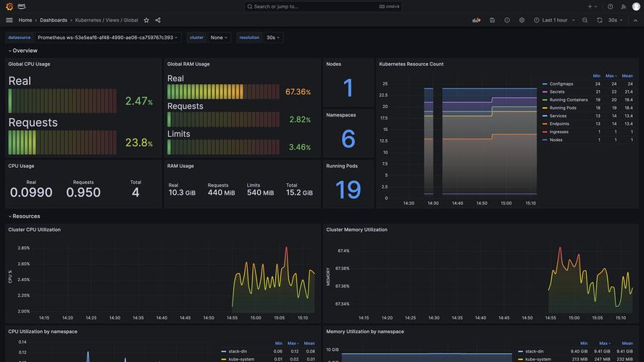Open the news feed icon

pos(624,7)
